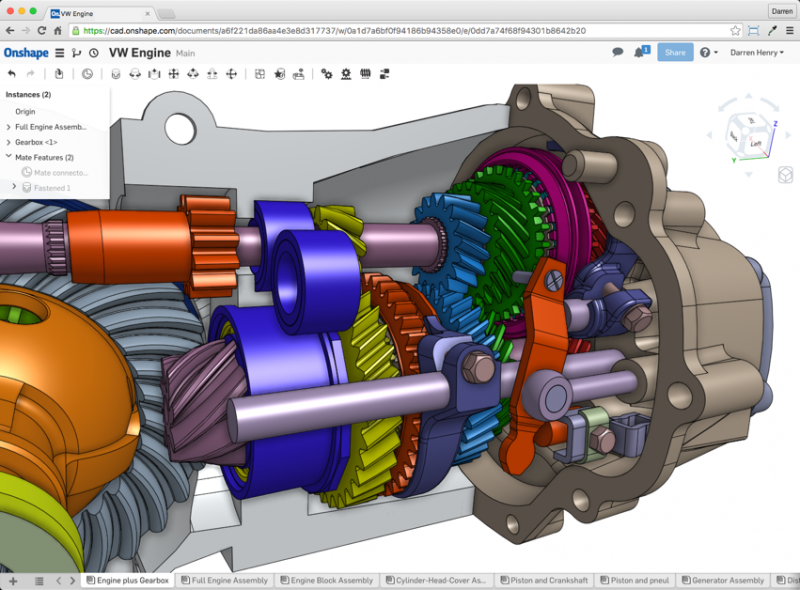Open the Darren Henry account dropdown
Viewport: 800px width, 590px height.
click(756, 53)
